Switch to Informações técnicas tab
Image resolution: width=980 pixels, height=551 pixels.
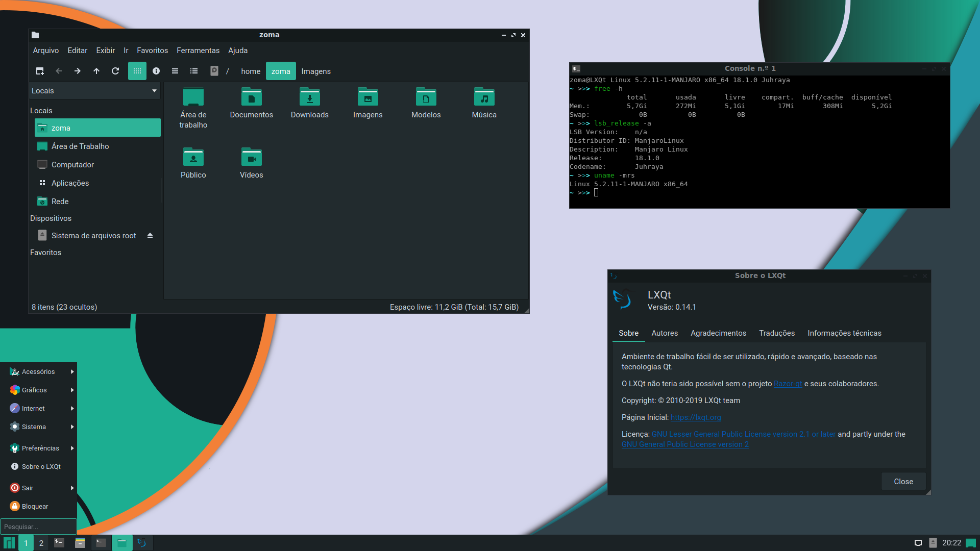[844, 333]
